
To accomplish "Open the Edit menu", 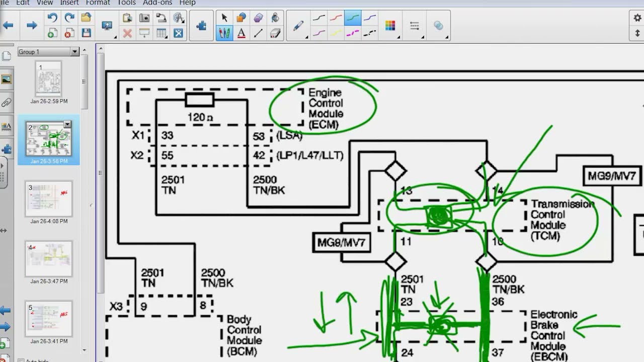I will (22, 3).
